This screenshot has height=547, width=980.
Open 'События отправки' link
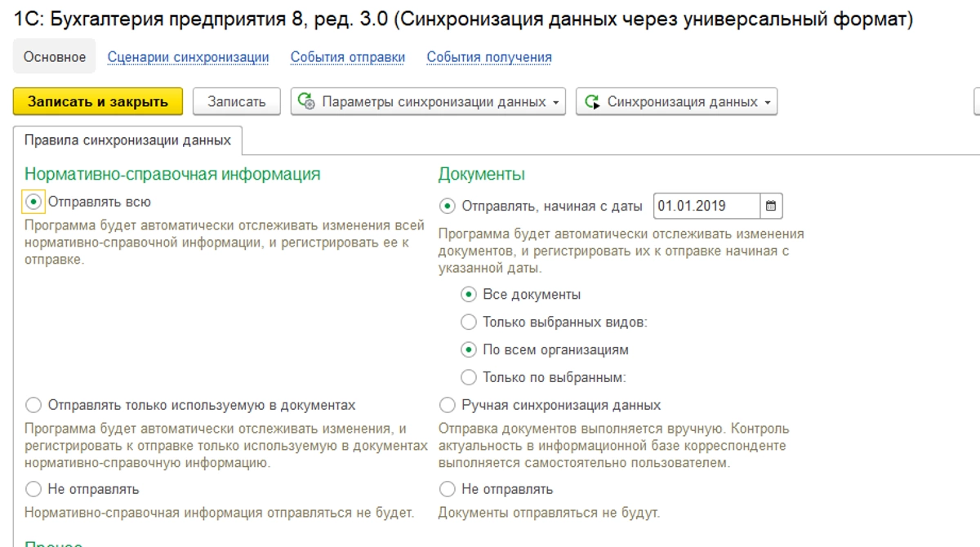348,57
